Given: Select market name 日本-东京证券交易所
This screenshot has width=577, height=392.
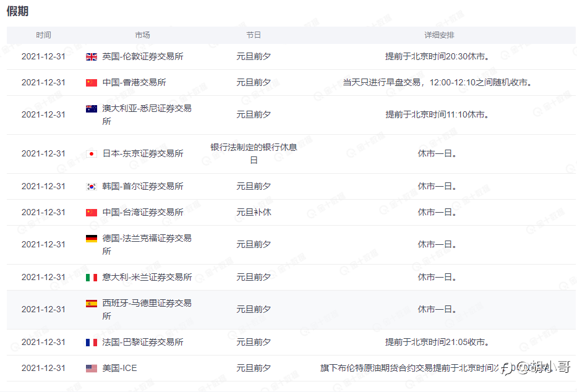Looking at the screenshot, I should point(143,153).
